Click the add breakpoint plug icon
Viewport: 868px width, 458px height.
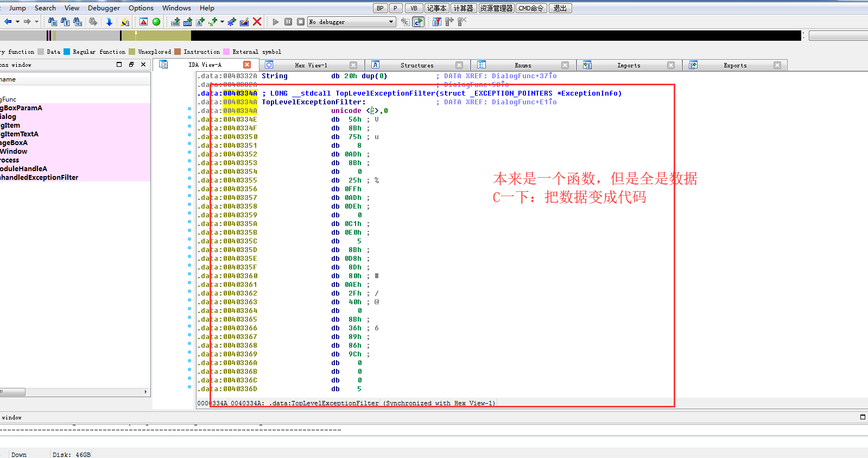[x=449, y=22]
